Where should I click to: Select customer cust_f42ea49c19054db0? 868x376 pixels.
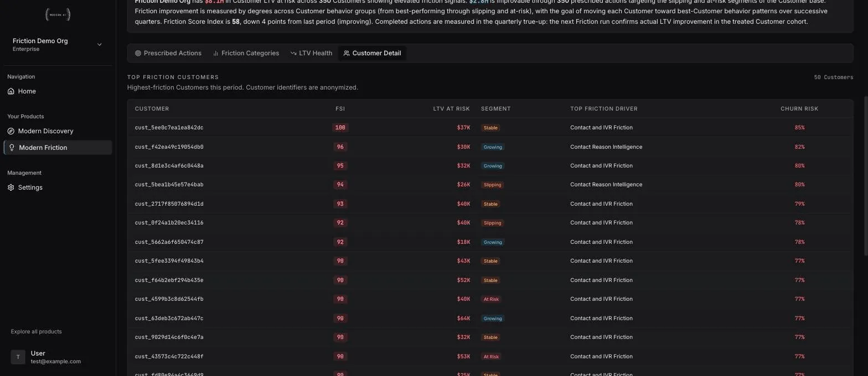pyautogui.click(x=169, y=147)
